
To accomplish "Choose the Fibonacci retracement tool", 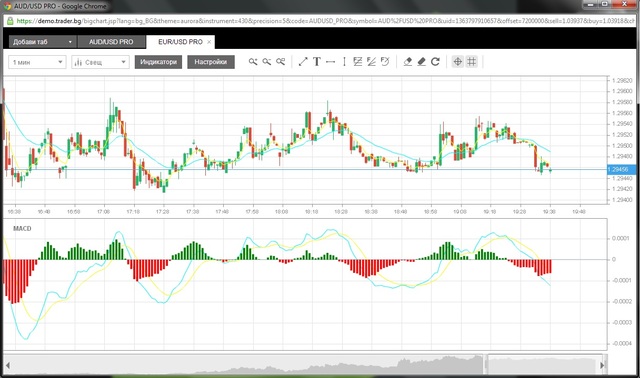I will click(x=358, y=62).
